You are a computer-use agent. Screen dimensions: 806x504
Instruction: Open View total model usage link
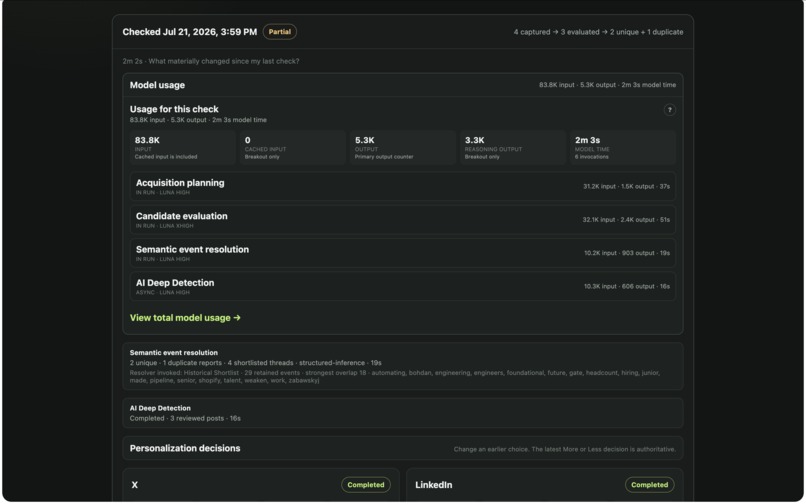[185, 318]
